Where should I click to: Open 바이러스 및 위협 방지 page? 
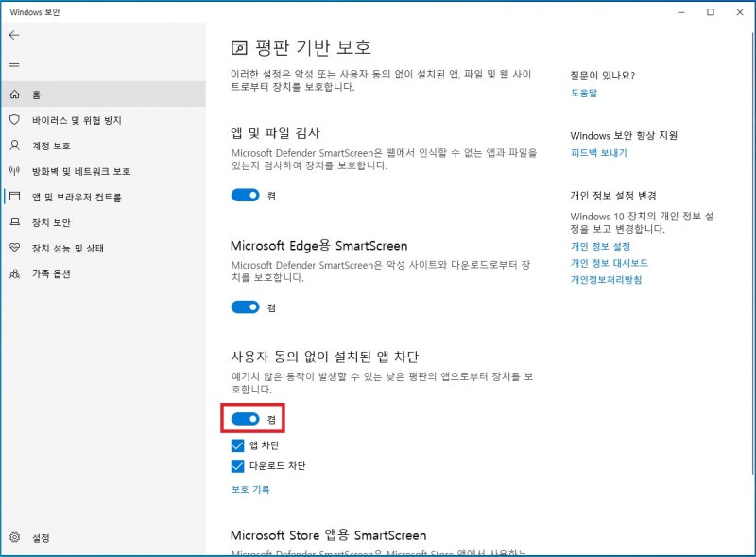point(103,120)
